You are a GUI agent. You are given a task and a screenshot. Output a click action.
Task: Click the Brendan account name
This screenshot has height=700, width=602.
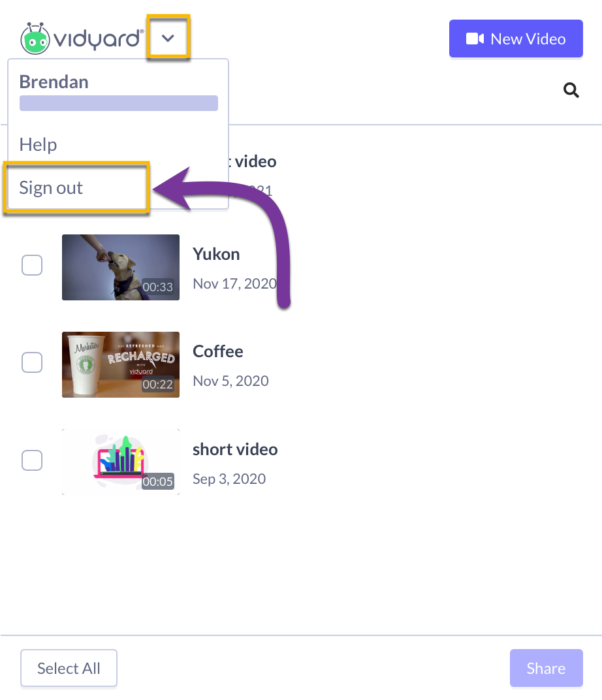coord(54,82)
